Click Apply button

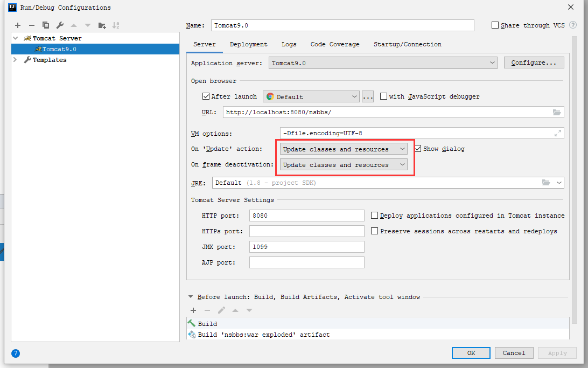[x=557, y=353]
